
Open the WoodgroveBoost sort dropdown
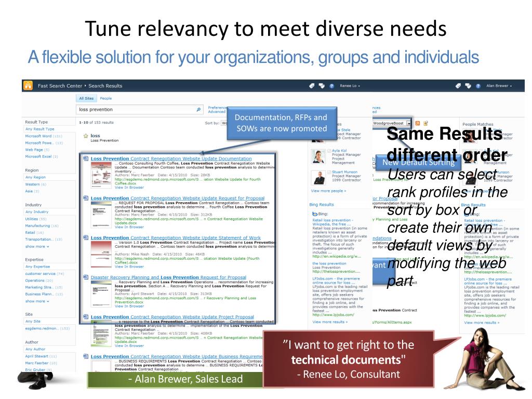click(409, 123)
